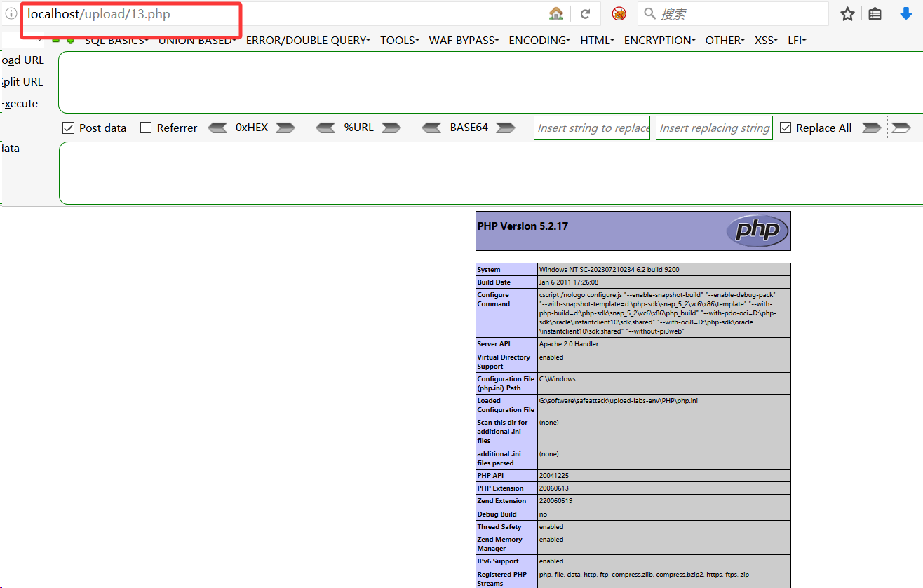Open the XSS menu
This screenshot has height=588, width=923.
766,41
